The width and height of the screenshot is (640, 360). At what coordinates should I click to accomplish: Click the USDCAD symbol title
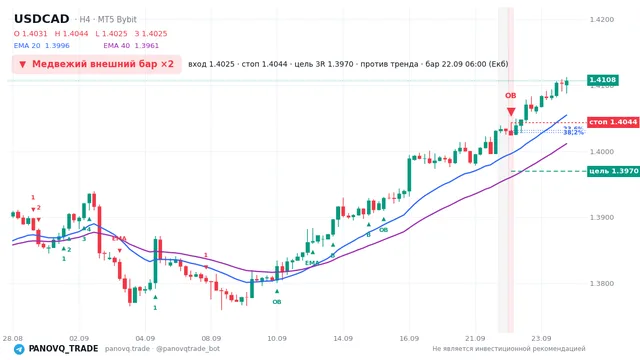42,19
